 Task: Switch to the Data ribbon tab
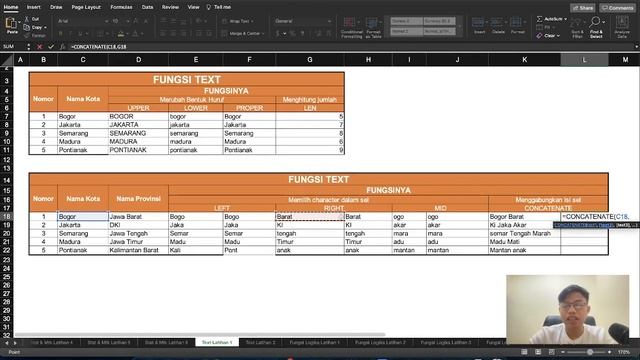click(x=147, y=7)
